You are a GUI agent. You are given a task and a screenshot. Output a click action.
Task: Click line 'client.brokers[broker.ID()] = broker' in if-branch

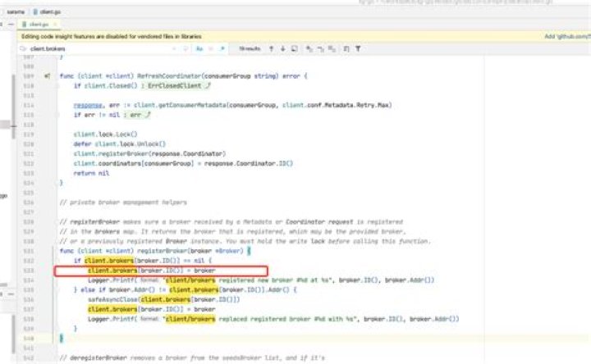point(152,271)
